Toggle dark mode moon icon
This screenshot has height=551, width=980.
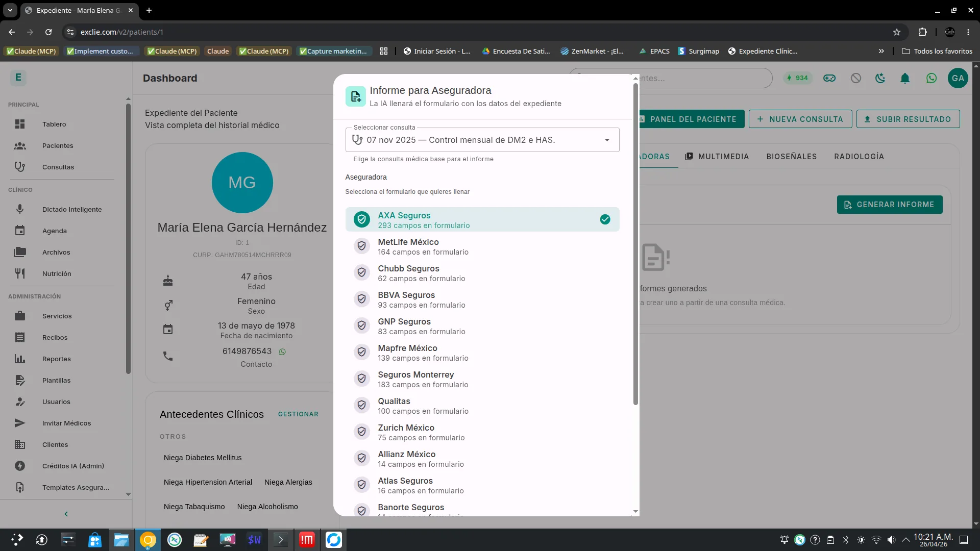click(880, 78)
